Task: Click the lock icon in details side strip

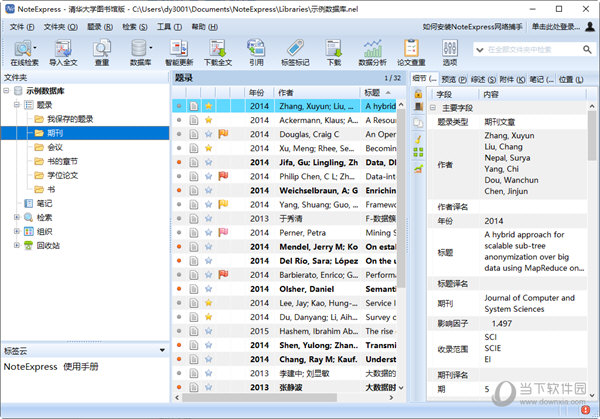Action: [418, 93]
